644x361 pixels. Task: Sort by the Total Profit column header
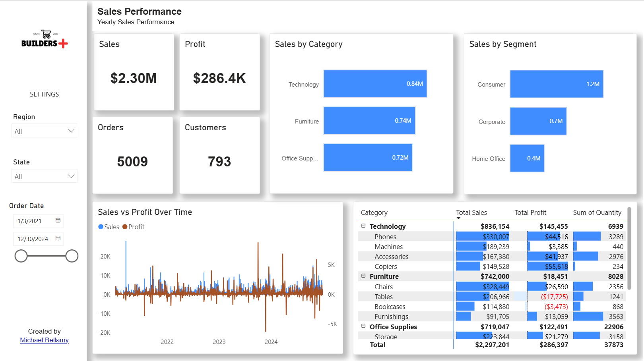pyautogui.click(x=530, y=212)
